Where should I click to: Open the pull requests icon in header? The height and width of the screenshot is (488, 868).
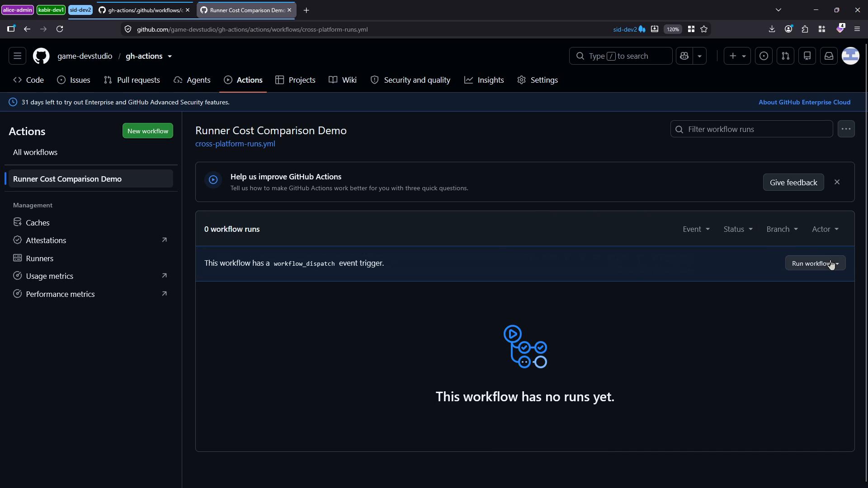pyautogui.click(x=785, y=56)
